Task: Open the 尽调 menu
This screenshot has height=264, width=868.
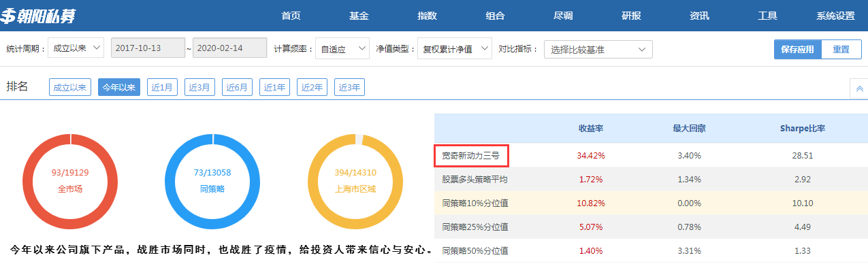Action: tap(563, 16)
